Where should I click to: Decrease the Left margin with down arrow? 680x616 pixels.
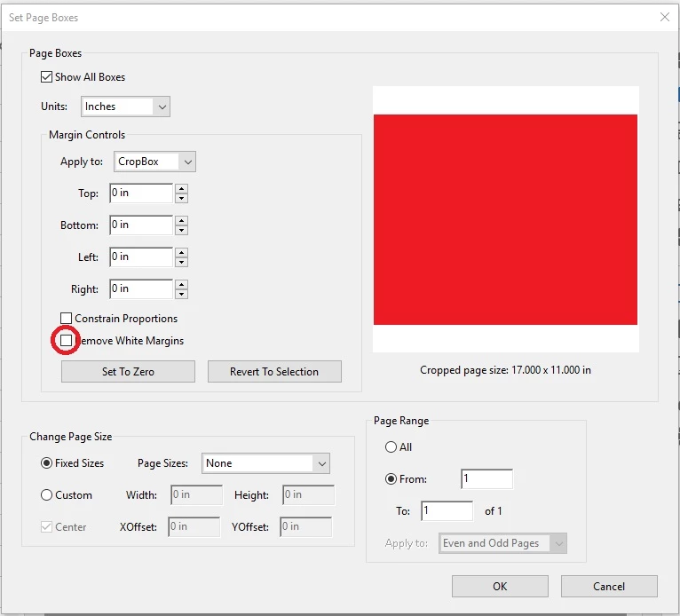pyautogui.click(x=182, y=262)
